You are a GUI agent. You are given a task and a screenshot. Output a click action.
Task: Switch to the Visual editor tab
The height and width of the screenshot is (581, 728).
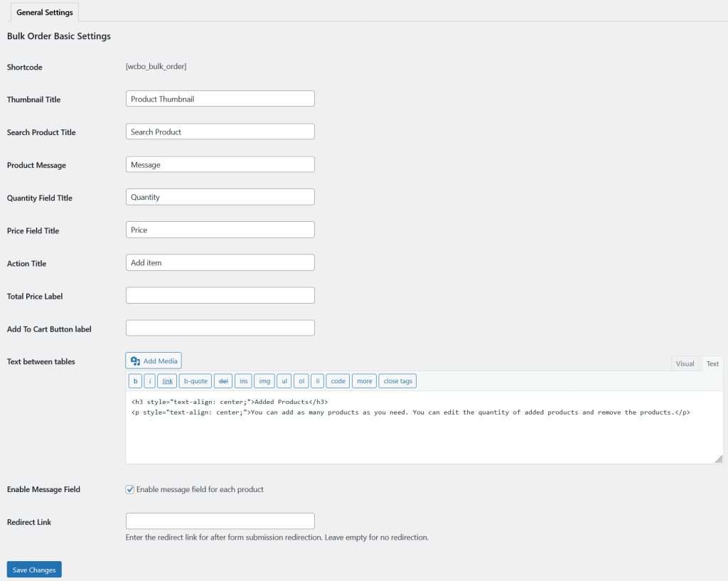[685, 363]
